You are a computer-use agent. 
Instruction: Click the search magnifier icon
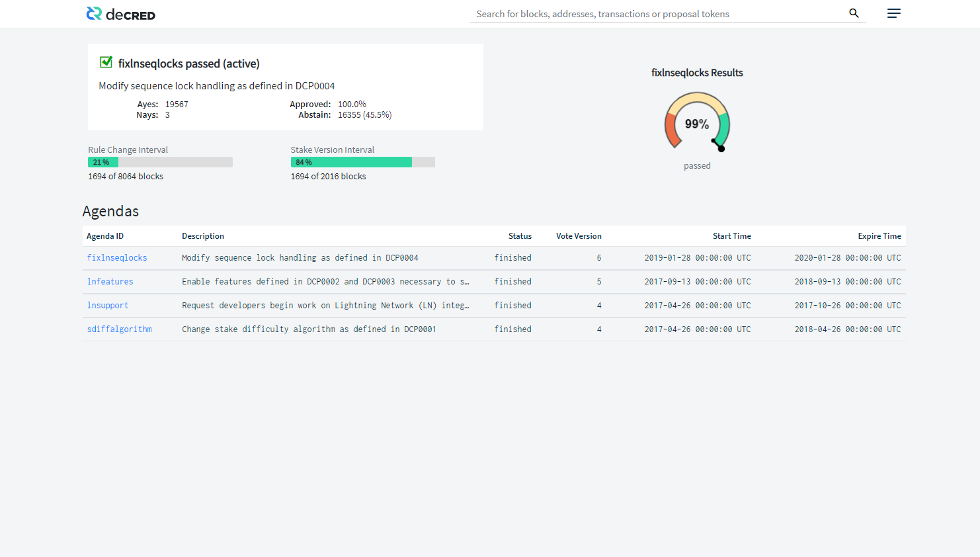(x=854, y=13)
